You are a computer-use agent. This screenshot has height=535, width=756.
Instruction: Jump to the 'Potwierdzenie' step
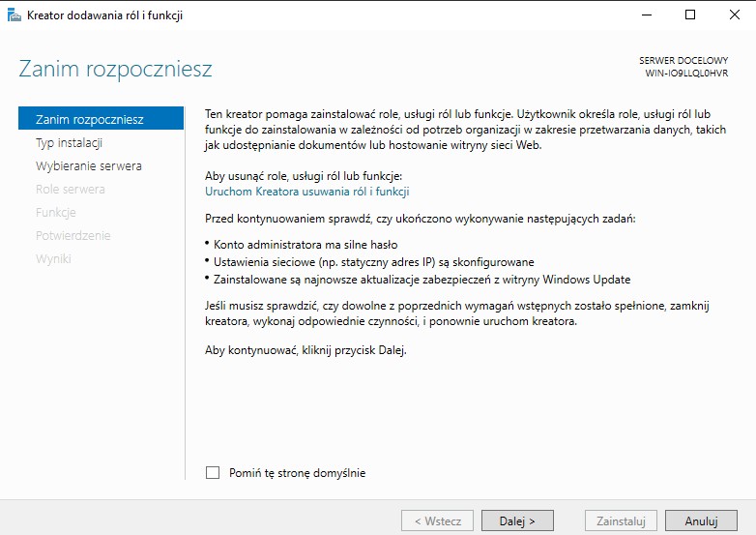(73, 235)
